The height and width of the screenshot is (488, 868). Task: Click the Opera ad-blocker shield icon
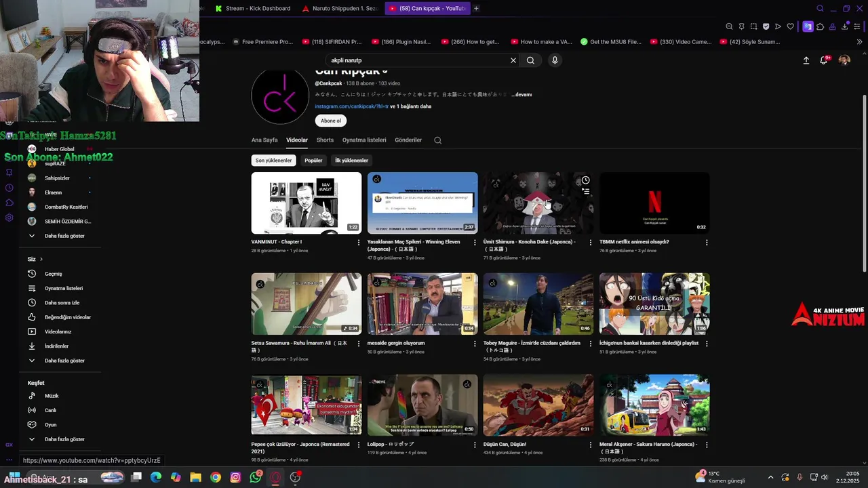tap(766, 26)
